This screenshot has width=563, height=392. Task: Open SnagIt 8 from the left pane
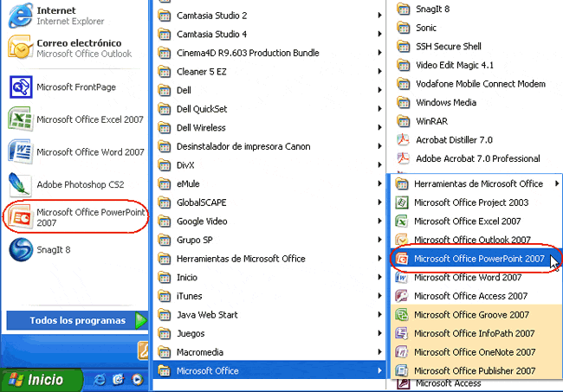click(x=20, y=249)
